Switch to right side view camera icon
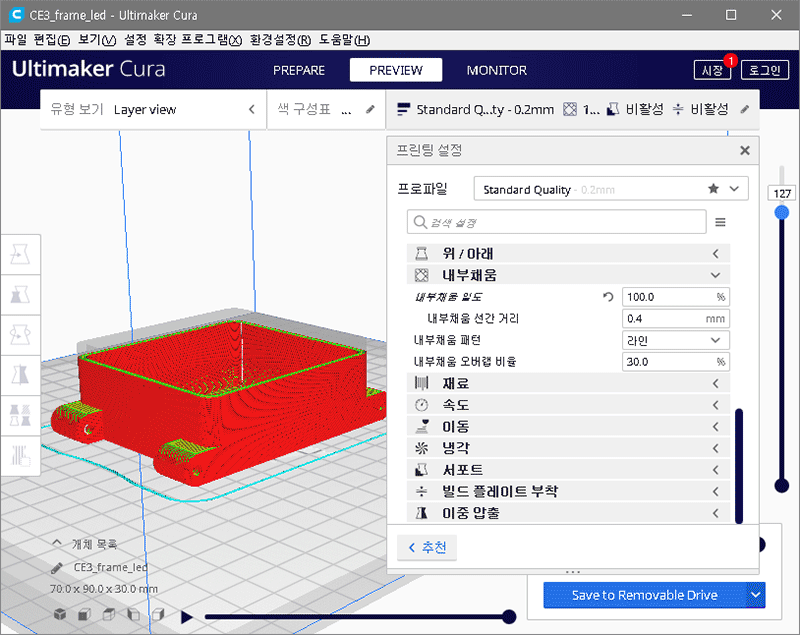Viewport: 800px width, 635px height. (x=158, y=614)
